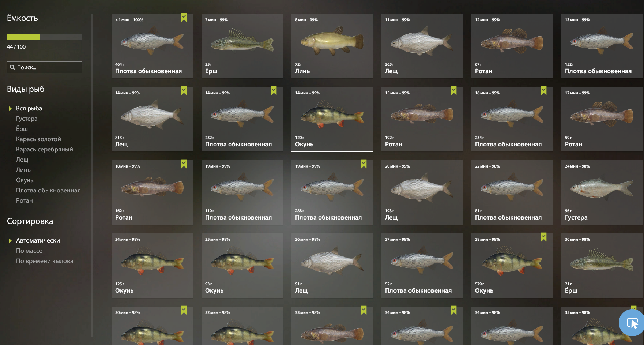Click the Ёмкость capacity bar
Viewport: 644px width, 345px height.
(45, 37)
